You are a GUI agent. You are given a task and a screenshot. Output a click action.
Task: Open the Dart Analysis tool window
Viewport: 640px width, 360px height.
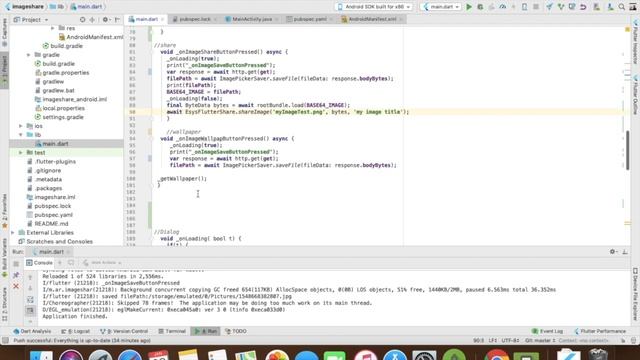[x=32, y=331]
